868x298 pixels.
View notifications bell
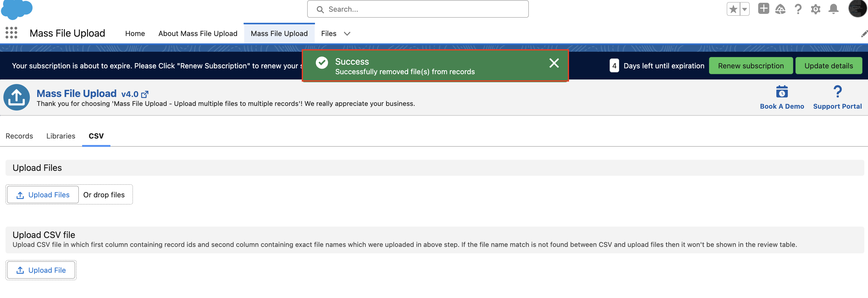point(833,9)
